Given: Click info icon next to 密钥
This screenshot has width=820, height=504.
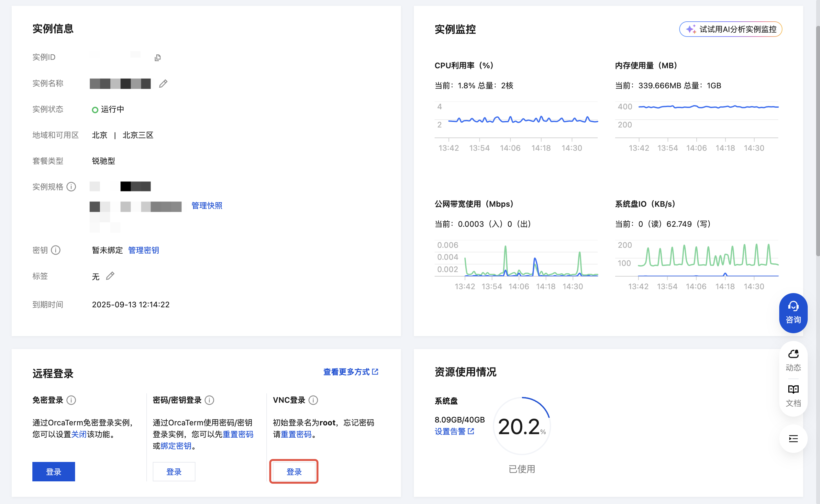Looking at the screenshot, I should coord(56,250).
